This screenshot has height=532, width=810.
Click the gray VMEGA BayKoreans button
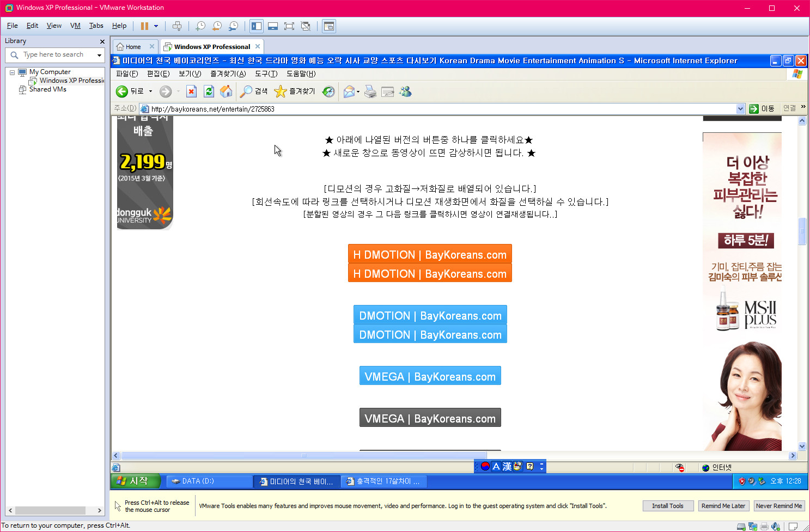click(430, 418)
